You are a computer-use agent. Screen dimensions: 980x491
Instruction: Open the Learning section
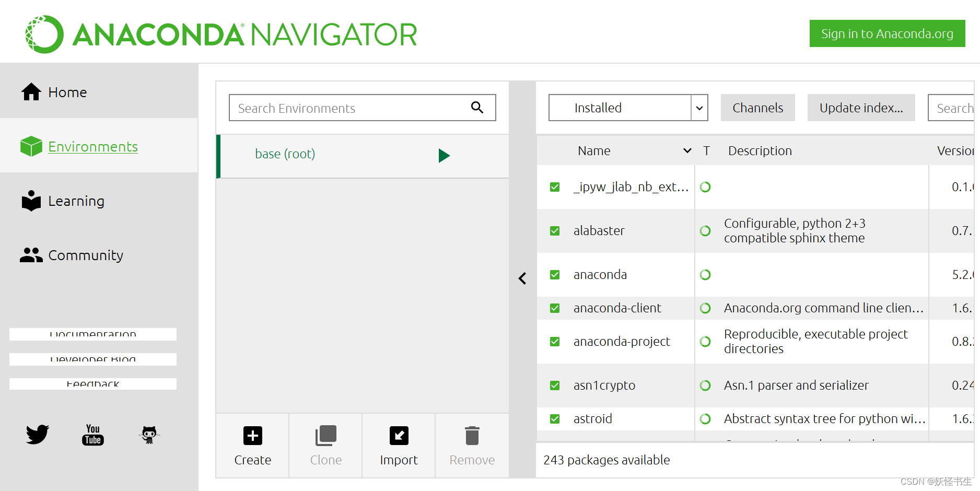coord(99,201)
